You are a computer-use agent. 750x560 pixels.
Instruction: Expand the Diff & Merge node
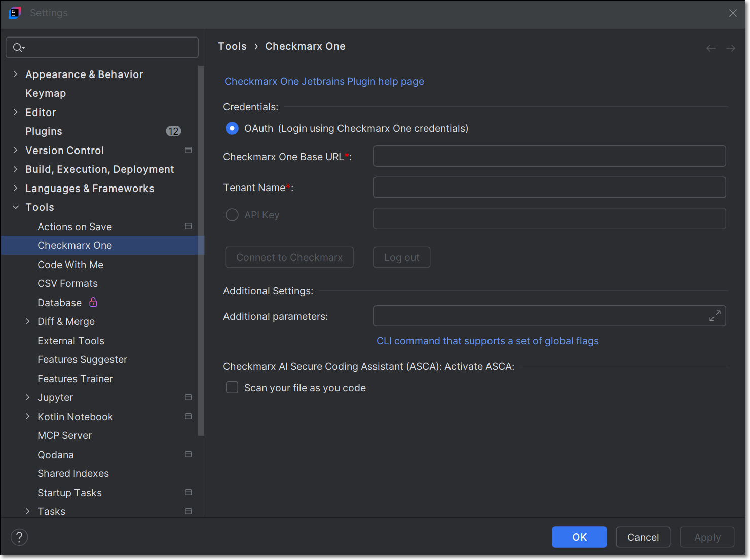click(x=28, y=321)
